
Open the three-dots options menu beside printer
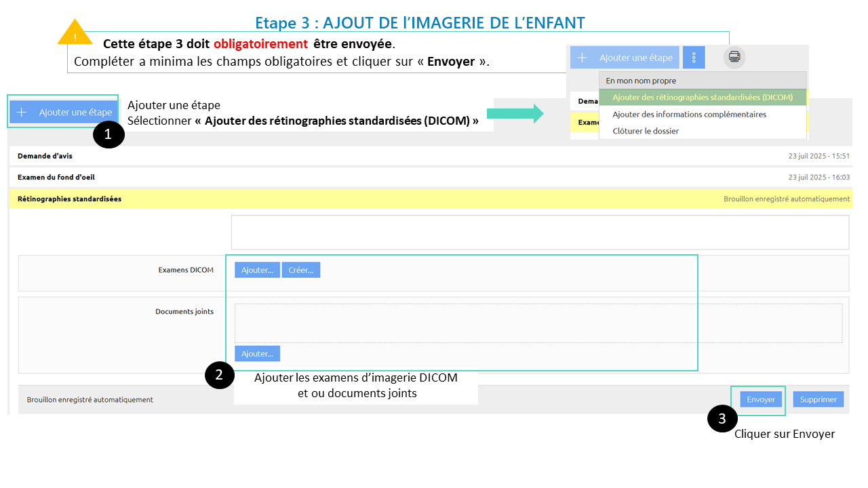coord(694,58)
